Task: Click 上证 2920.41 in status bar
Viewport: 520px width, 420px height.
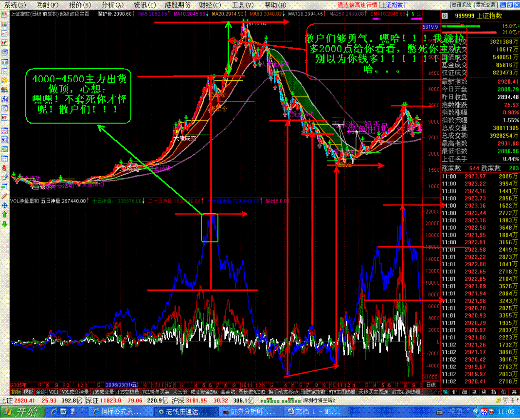Action: (18, 401)
